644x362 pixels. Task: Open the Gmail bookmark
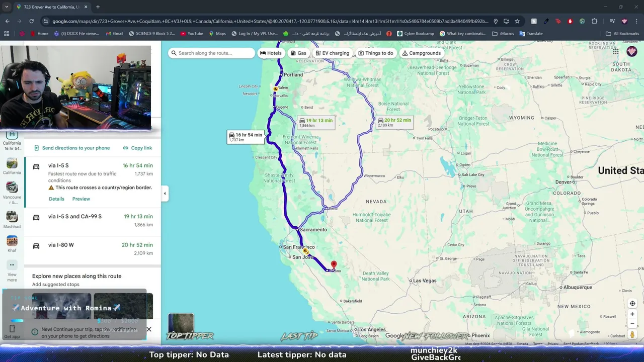click(114, 34)
